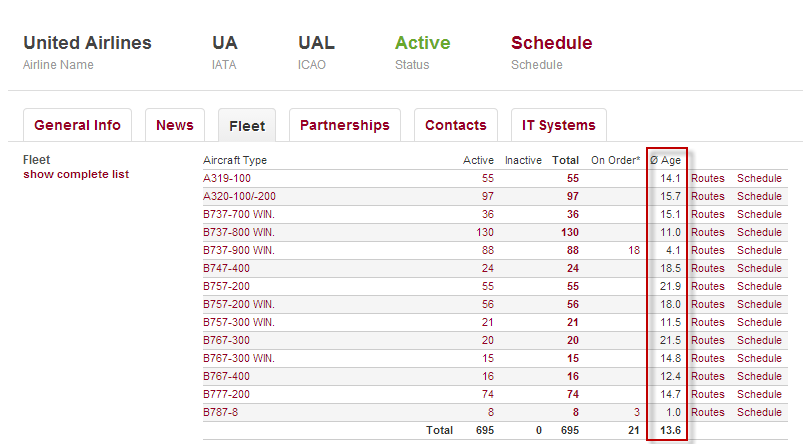Image resolution: width=805 pixels, height=444 pixels.
Task: Open the IT Systems tab
Action: [559, 125]
